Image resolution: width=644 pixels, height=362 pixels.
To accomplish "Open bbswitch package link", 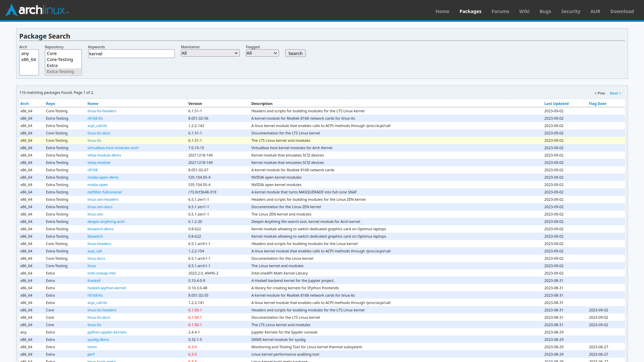I will tap(95, 236).
